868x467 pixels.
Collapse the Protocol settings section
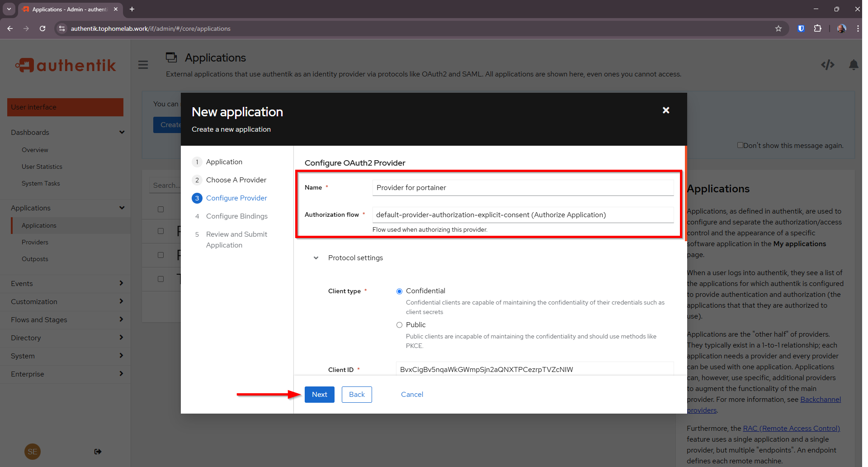click(x=316, y=258)
